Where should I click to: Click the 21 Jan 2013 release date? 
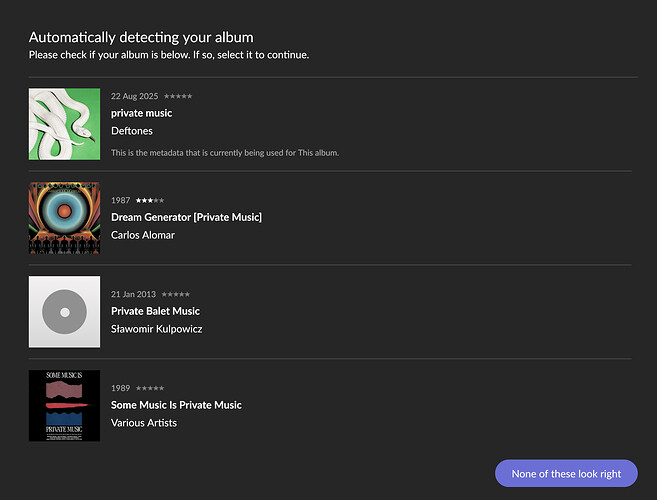point(133,294)
